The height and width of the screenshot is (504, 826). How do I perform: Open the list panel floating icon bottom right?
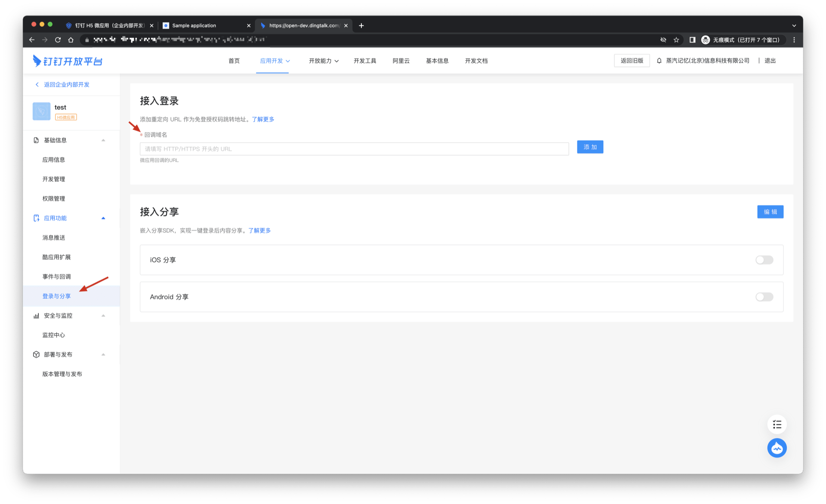(x=777, y=424)
